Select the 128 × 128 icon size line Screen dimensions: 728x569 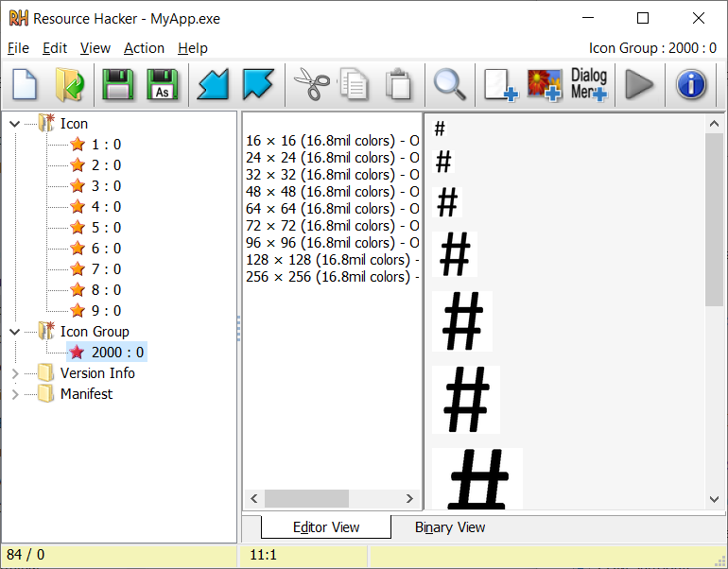click(333, 260)
